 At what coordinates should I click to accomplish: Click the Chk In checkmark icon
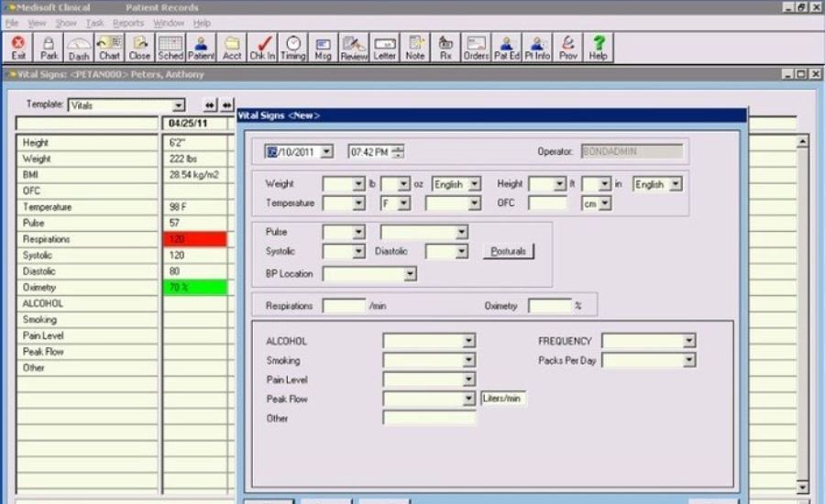(262, 48)
